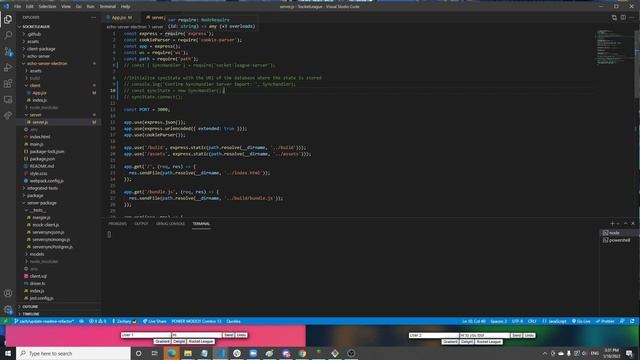Expand the echo-server folder
Image resolution: width=640 pixels, height=360 pixels.
pos(38,56)
